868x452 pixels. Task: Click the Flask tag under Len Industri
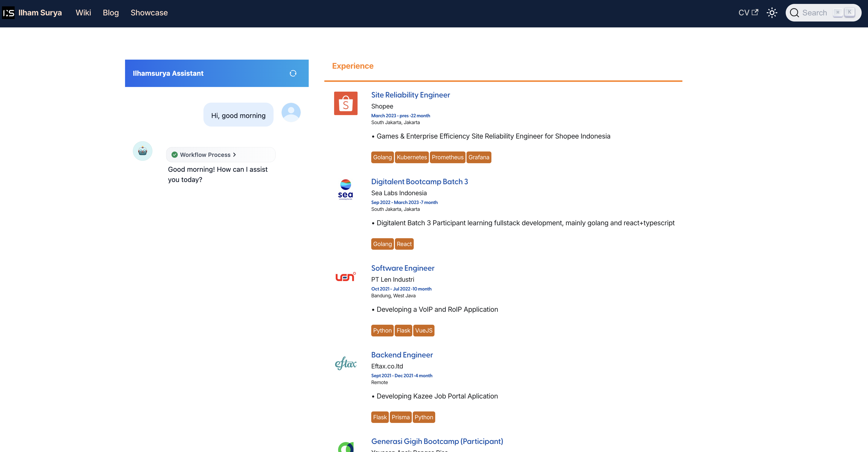coord(403,331)
